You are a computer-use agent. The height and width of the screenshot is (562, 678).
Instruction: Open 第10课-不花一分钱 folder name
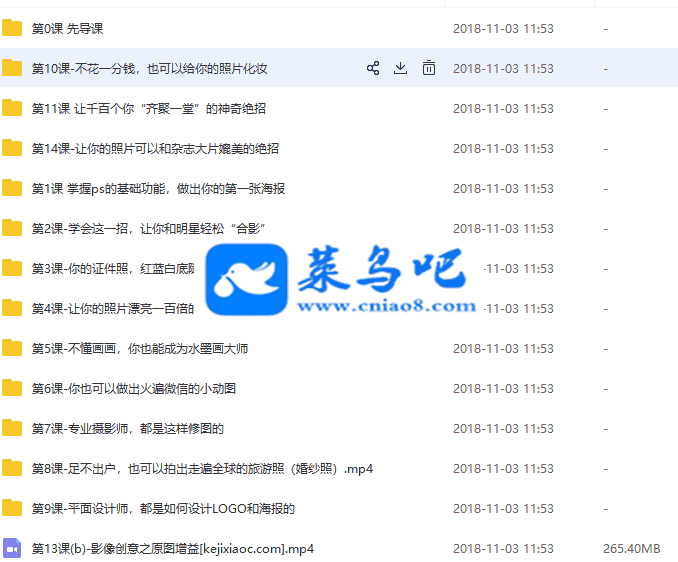pos(149,68)
